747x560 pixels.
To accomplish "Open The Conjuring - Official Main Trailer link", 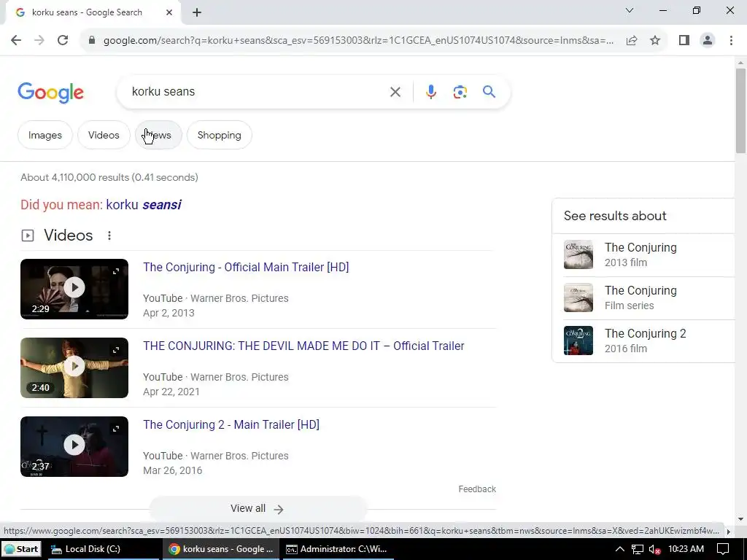I will point(246,267).
